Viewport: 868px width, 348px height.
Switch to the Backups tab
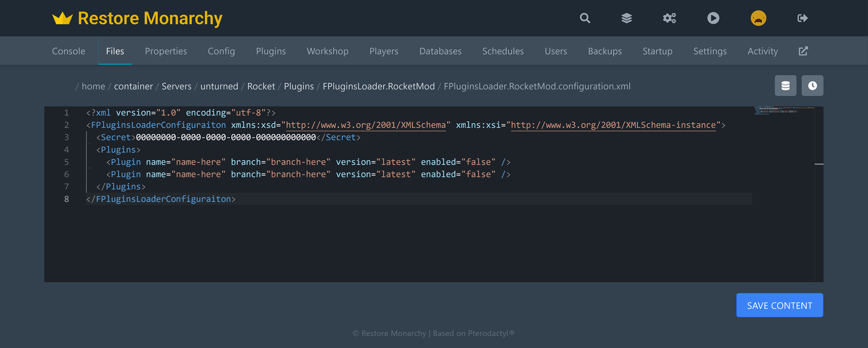pos(605,51)
